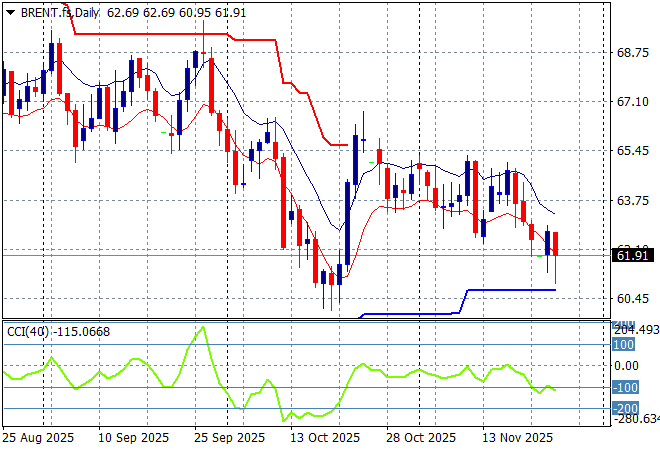Viewport: 660px width, 450px height.
Task: Click the CCI -100 level label
Action: pos(625,387)
